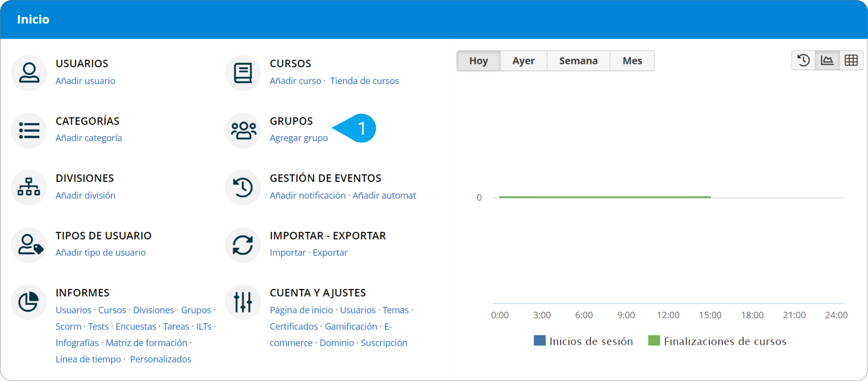The width and height of the screenshot is (868, 381).
Task: Open Página de inicio settings link
Action: [302, 310]
